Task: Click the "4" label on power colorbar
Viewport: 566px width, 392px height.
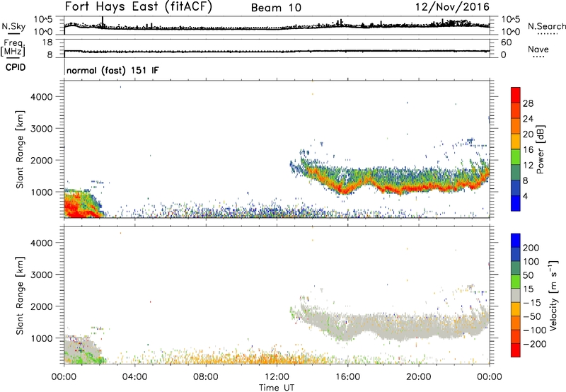Action: coord(525,196)
